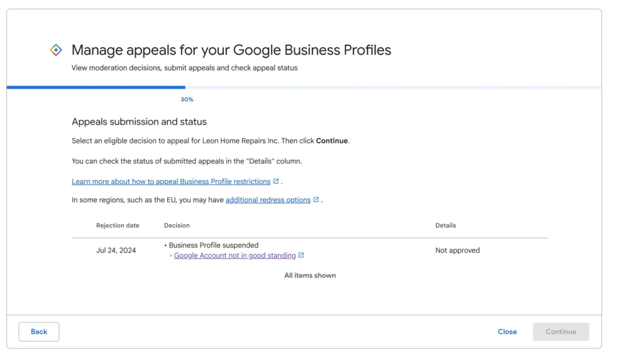
Task: Click the Back button
Action: point(38,331)
